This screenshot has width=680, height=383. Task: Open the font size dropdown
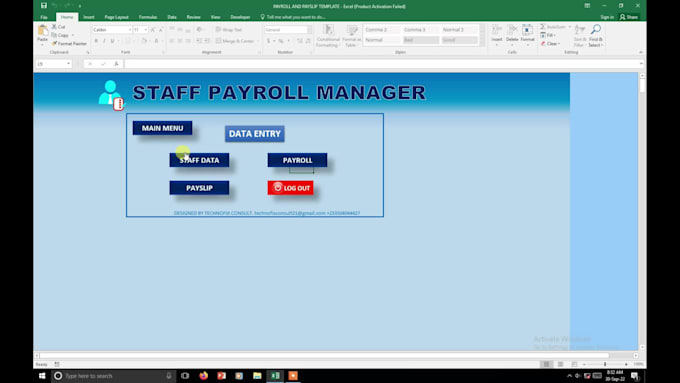146,29
